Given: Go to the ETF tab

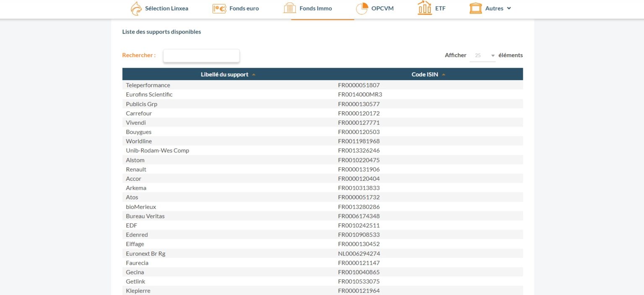Looking at the screenshot, I should 440,8.
